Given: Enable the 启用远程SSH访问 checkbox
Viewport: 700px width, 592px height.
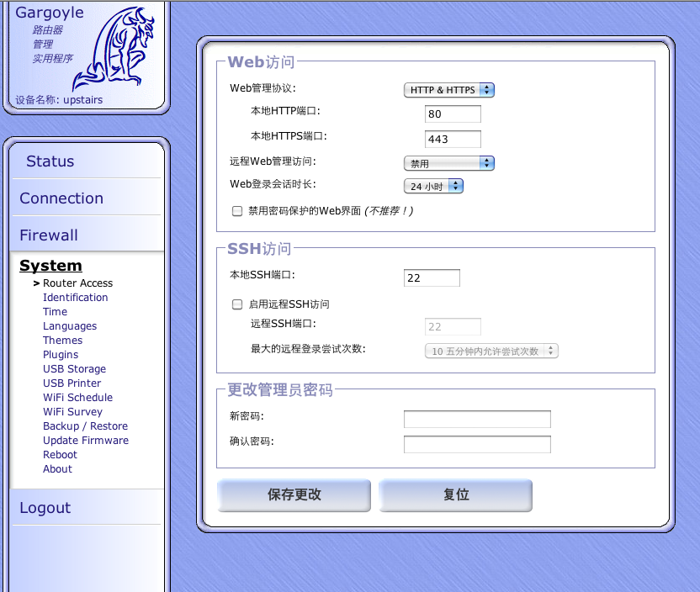Looking at the screenshot, I should (x=237, y=304).
